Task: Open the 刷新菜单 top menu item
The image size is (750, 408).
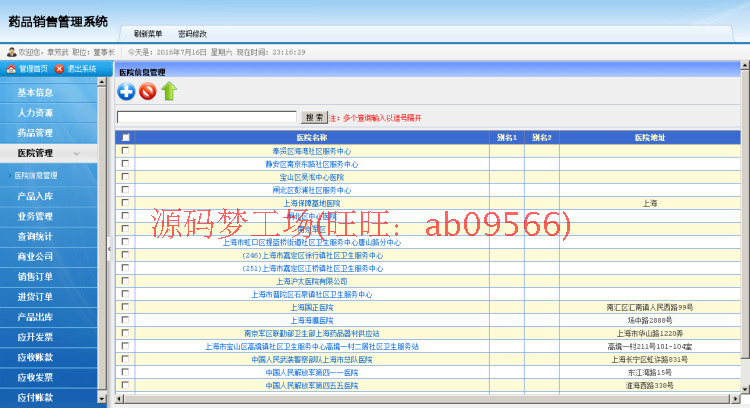Action: (148, 34)
